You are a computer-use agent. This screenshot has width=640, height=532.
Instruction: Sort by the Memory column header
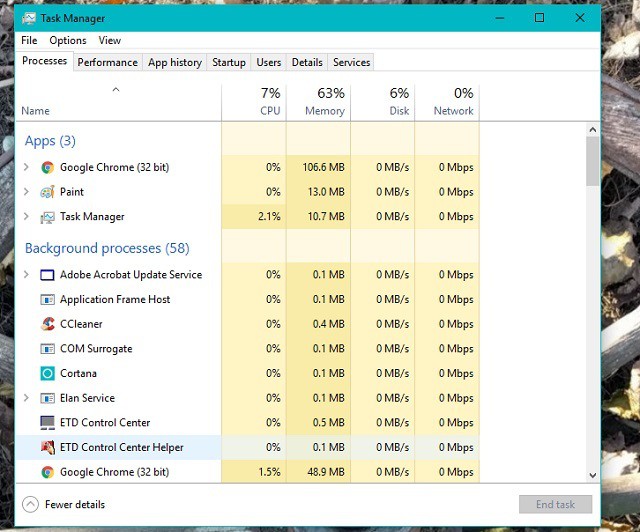click(318, 102)
